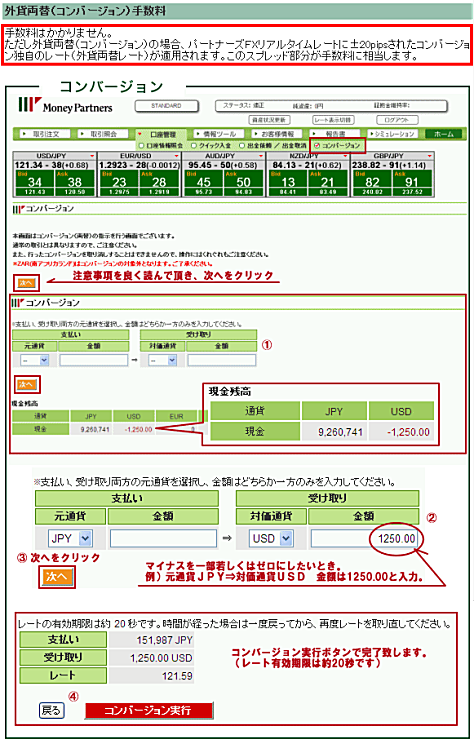Open the 対価通貨 dropdown showing USD
474x744 pixels.
(x=271, y=539)
